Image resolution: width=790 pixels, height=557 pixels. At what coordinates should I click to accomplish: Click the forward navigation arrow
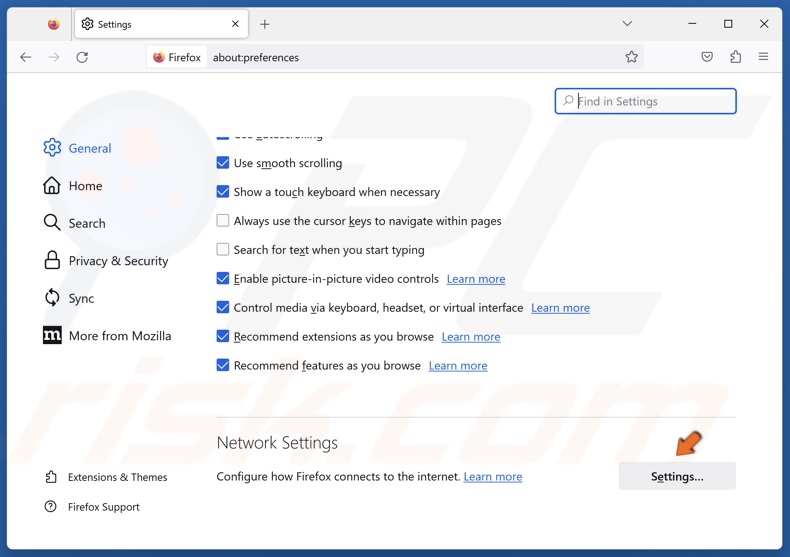click(53, 57)
